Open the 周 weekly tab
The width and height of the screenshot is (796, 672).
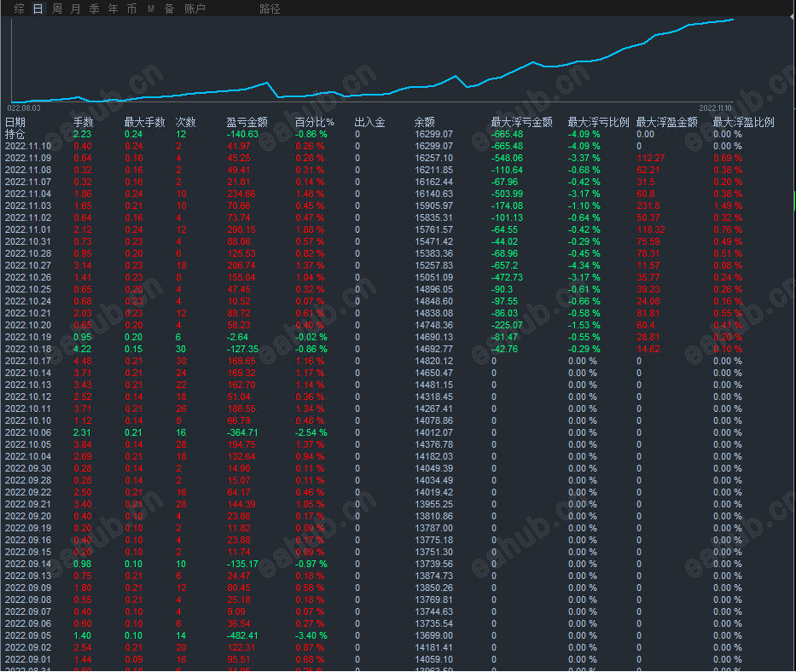pyautogui.click(x=57, y=9)
